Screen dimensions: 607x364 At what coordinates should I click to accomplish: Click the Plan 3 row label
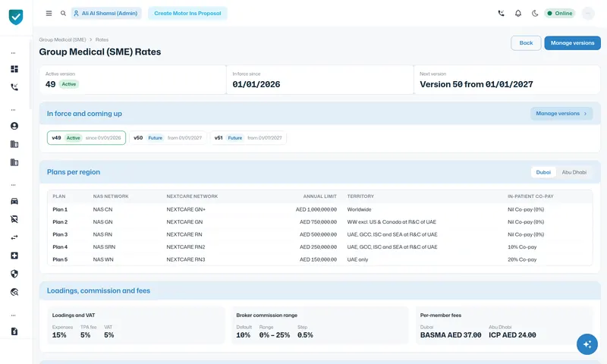click(x=60, y=234)
